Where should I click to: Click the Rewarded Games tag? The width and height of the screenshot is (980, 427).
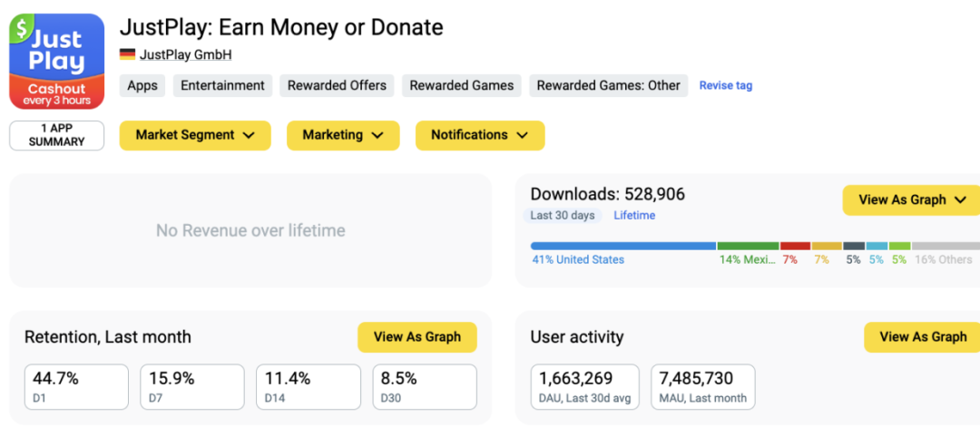pos(461,85)
